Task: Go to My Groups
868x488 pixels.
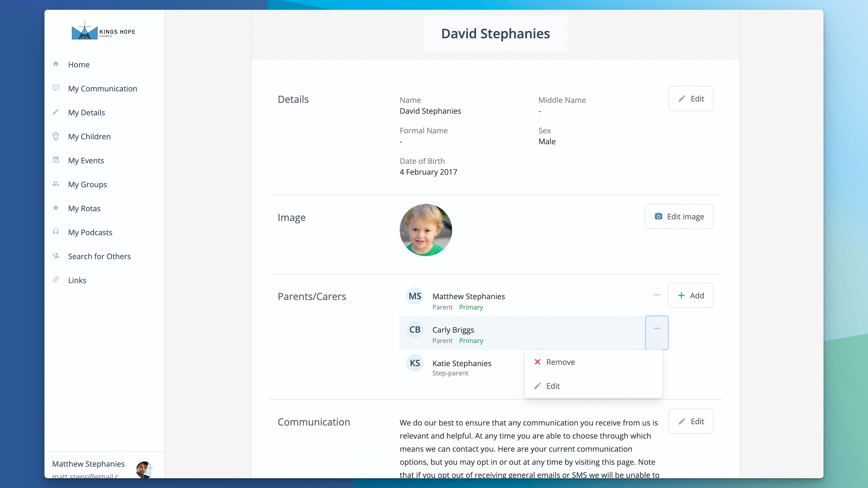Action: [87, 184]
